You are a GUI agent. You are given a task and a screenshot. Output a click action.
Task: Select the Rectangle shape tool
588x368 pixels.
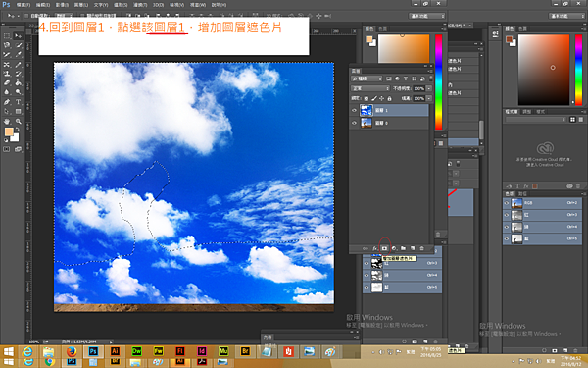[x=18, y=112]
